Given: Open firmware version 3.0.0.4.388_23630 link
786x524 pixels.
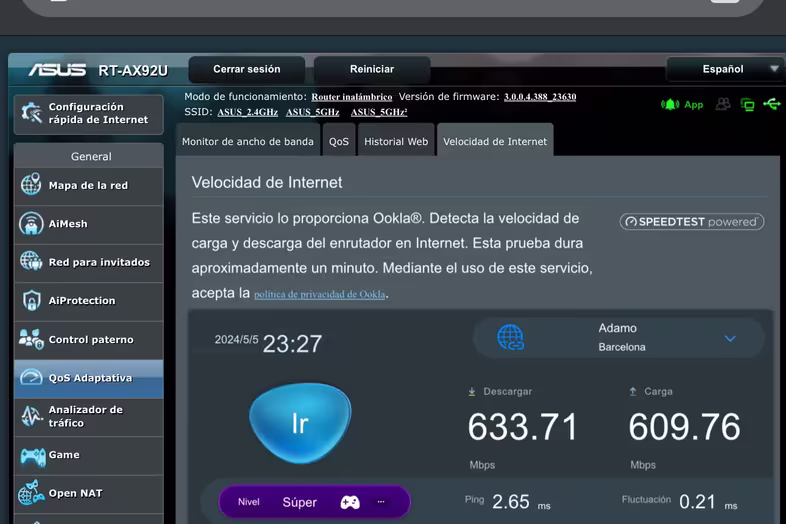Looking at the screenshot, I should click(x=540, y=97).
